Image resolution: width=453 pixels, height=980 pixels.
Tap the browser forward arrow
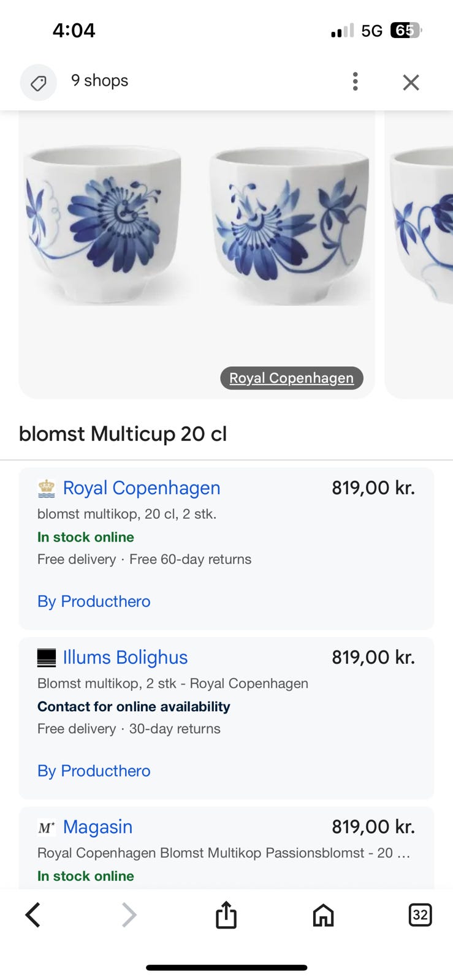coord(129,915)
